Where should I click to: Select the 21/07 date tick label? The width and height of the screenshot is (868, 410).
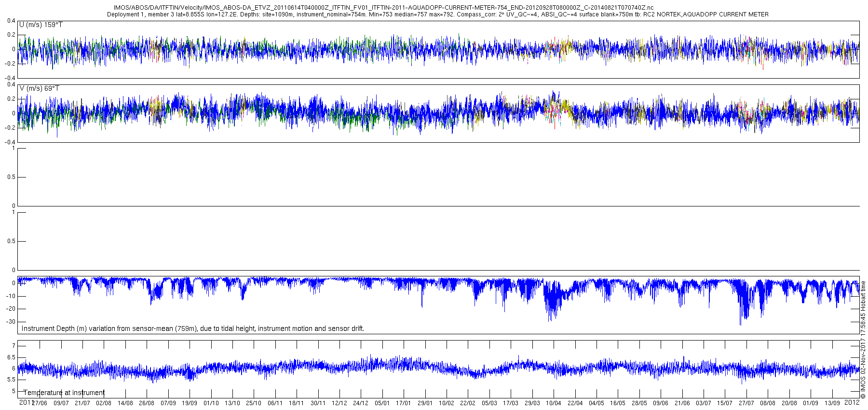coord(82,403)
